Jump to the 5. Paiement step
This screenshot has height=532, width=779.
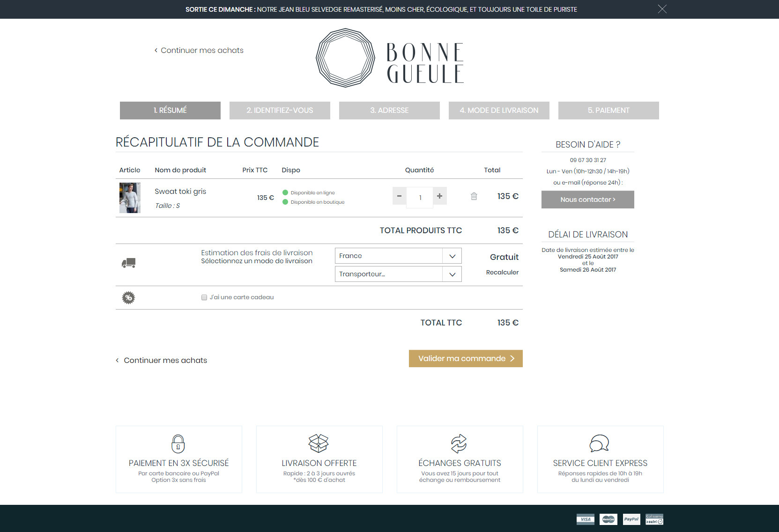(608, 111)
